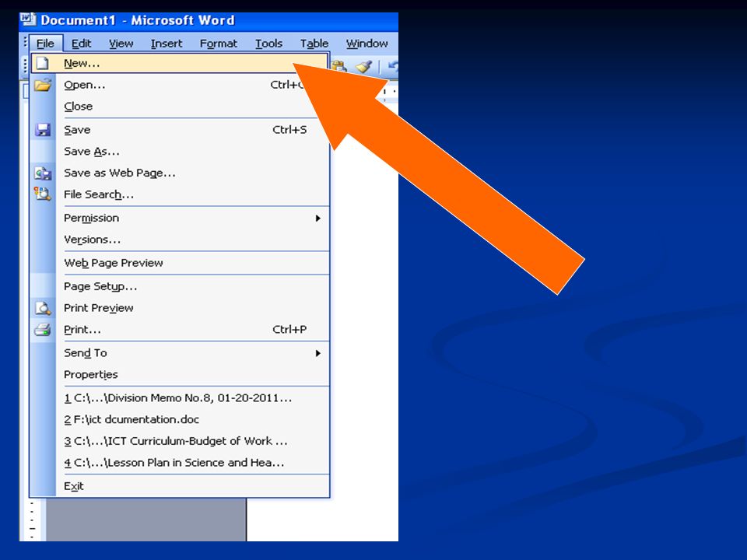
Task: Open the Edit menu
Action: coord(81,44)
